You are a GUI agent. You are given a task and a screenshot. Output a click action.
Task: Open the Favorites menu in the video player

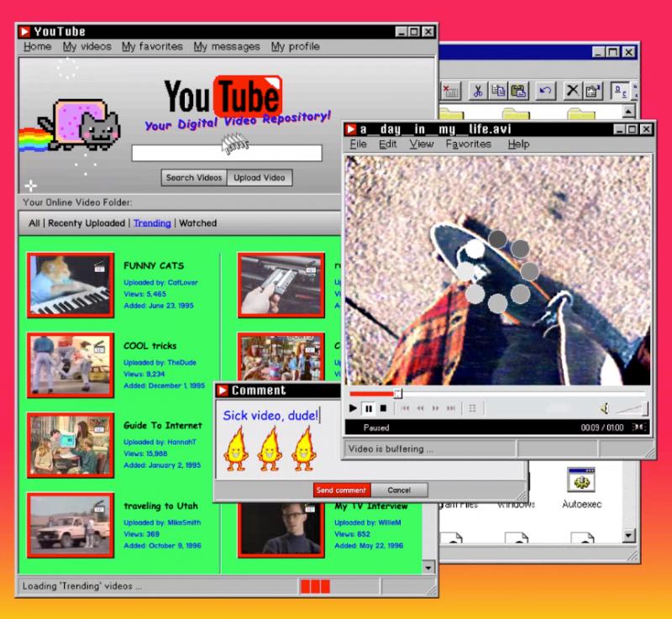click(x=469, y=144)
